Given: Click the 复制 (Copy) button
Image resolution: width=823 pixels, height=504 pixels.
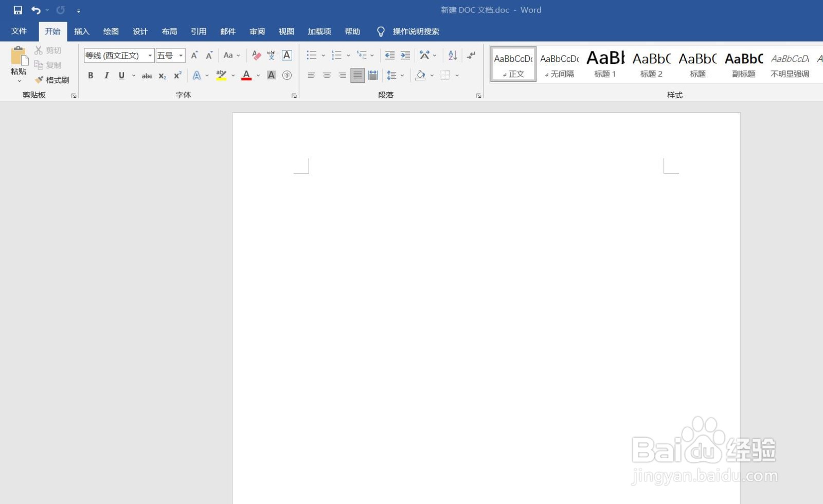Looking at the screenshot, I should point(48,65).
